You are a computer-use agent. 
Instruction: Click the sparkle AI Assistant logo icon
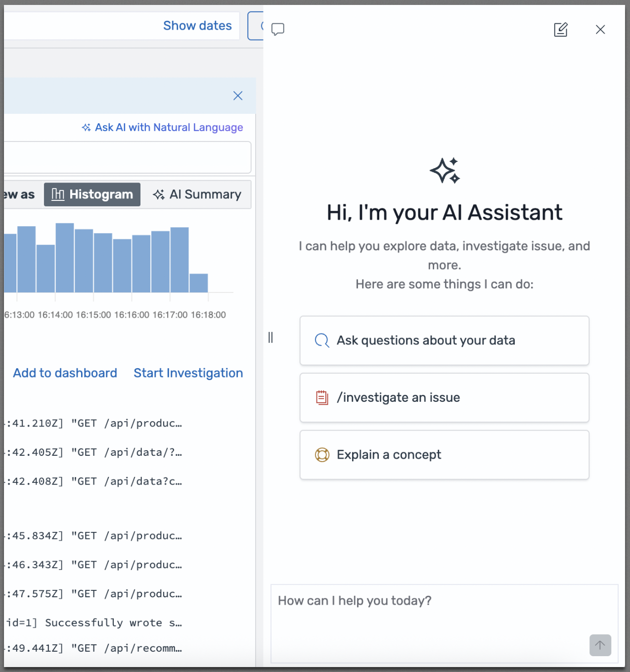tap(445, 170)
